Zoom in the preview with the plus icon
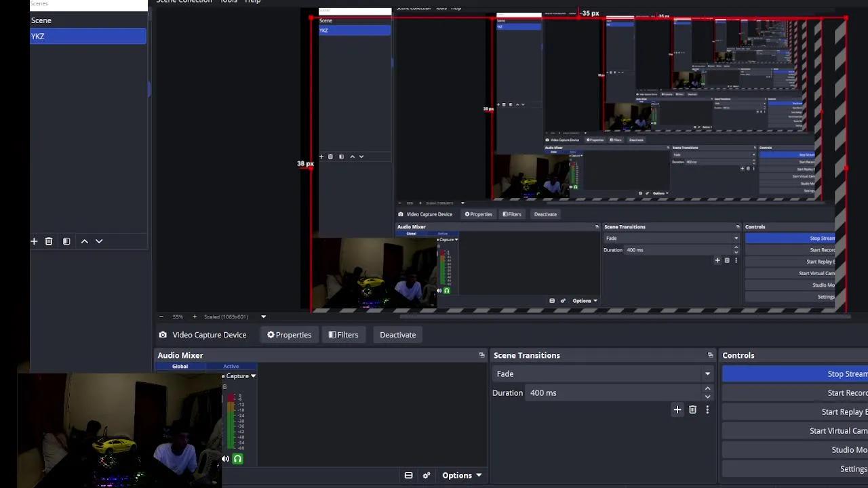 pyautogui.click(x=195, y=317)
